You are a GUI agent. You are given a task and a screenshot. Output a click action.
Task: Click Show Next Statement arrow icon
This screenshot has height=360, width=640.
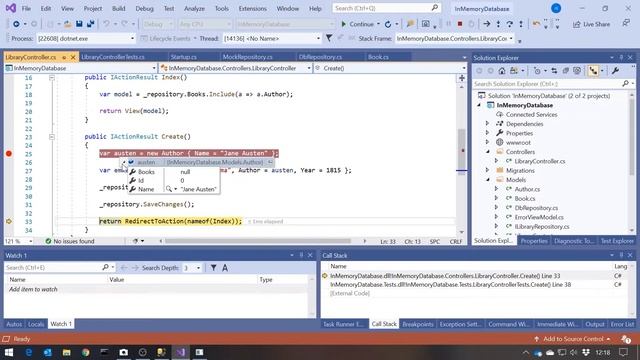coord(487,24)
